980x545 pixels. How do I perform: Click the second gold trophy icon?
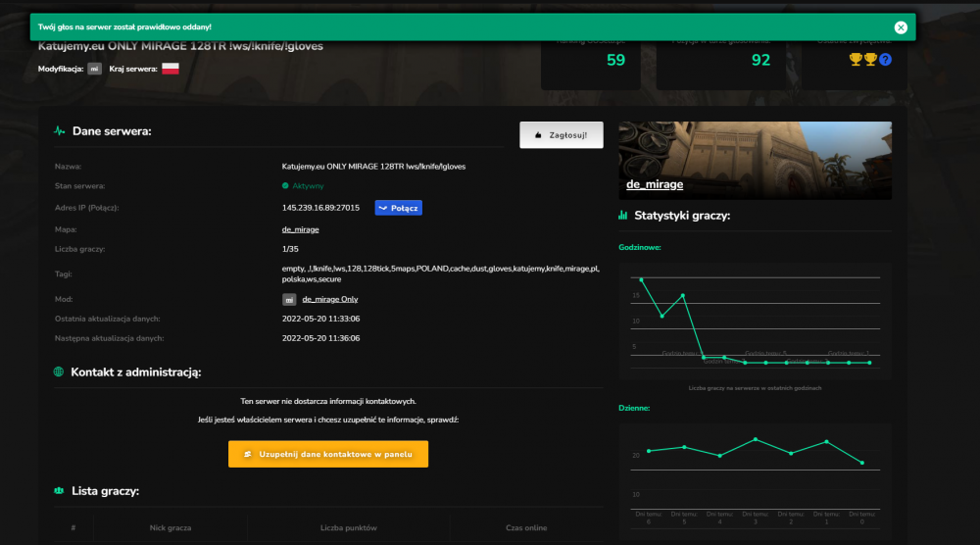click(870, 60)
